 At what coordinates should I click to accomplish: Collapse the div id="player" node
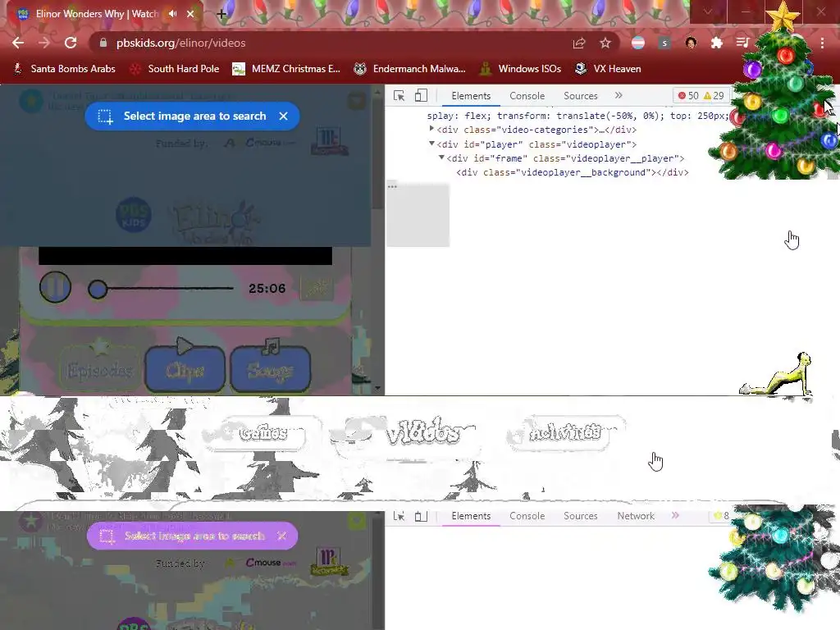[431, 144]
